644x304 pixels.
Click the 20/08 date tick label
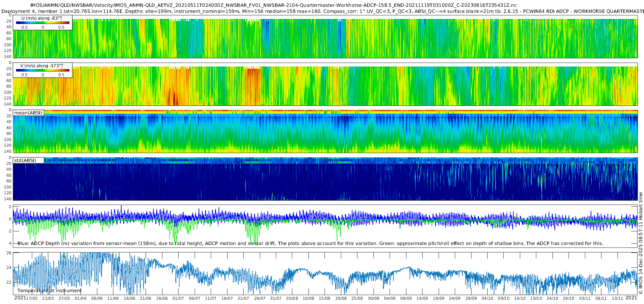point(341,298)
